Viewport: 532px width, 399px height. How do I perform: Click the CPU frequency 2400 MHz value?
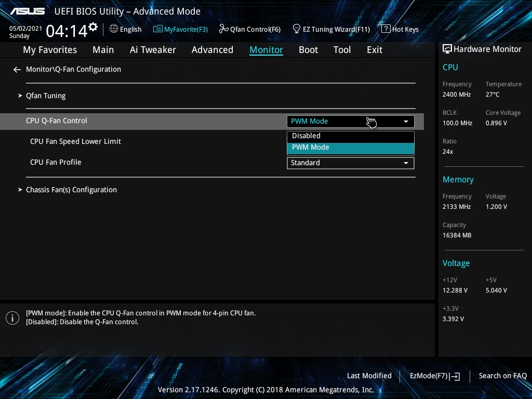point(456,95)
